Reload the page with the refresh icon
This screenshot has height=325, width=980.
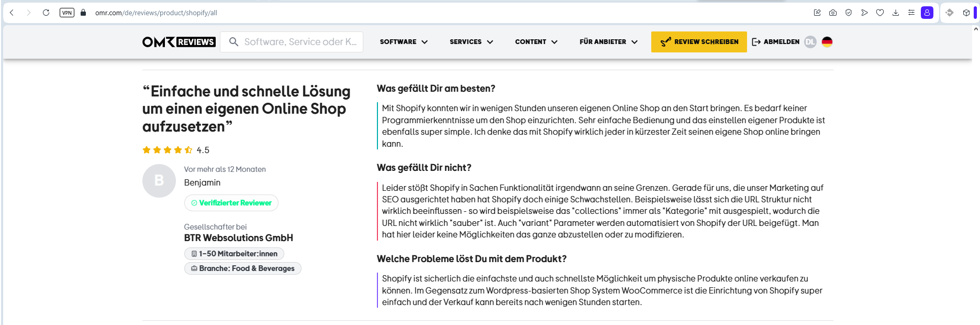point(46,13)
